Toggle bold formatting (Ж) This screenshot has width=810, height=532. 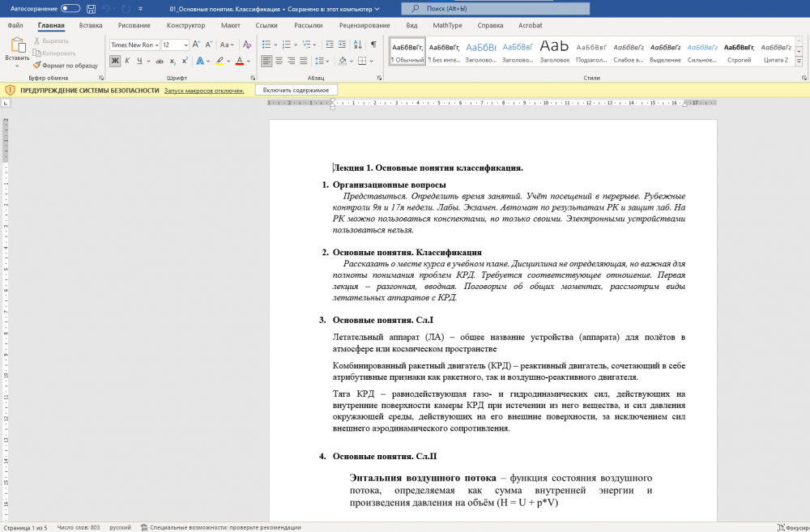pos(115,61)
